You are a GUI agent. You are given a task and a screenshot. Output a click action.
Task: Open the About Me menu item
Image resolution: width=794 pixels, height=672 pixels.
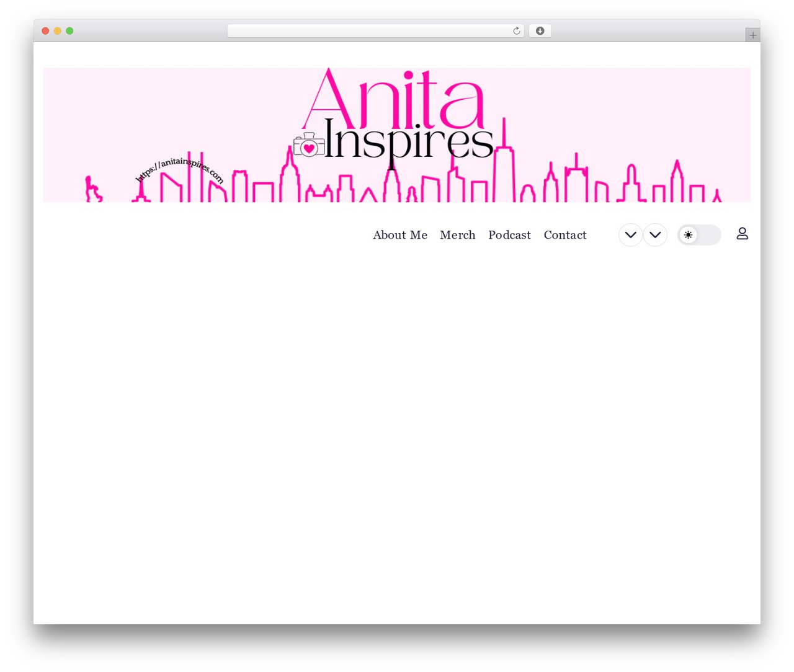(x=400, y=235)
